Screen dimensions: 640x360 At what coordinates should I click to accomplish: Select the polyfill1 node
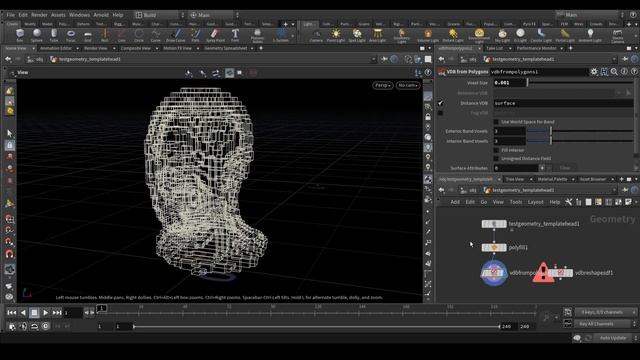click(x=494, y=247)
